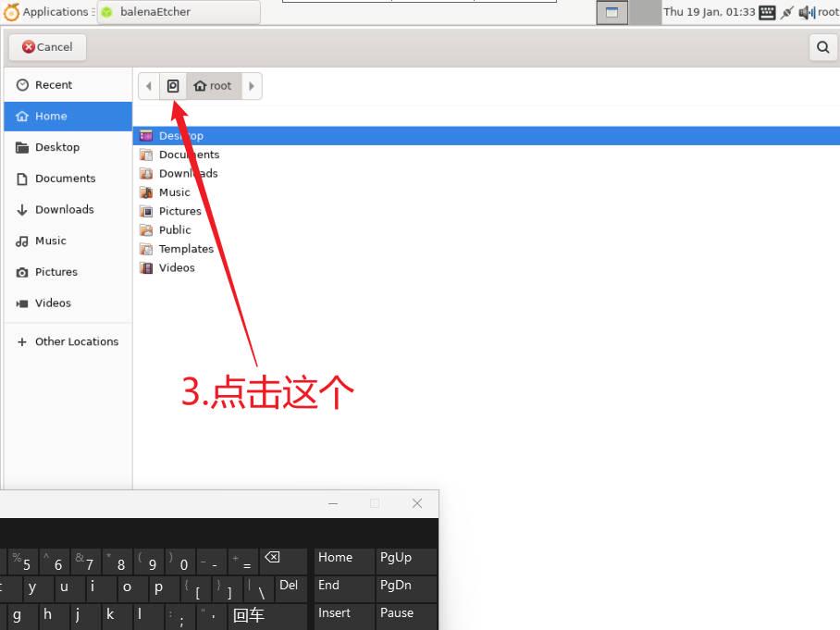Viewport: 840px width, 630px height.
Task: Tap the equals key on on-screen keyboard
Action: pos(243,562)
